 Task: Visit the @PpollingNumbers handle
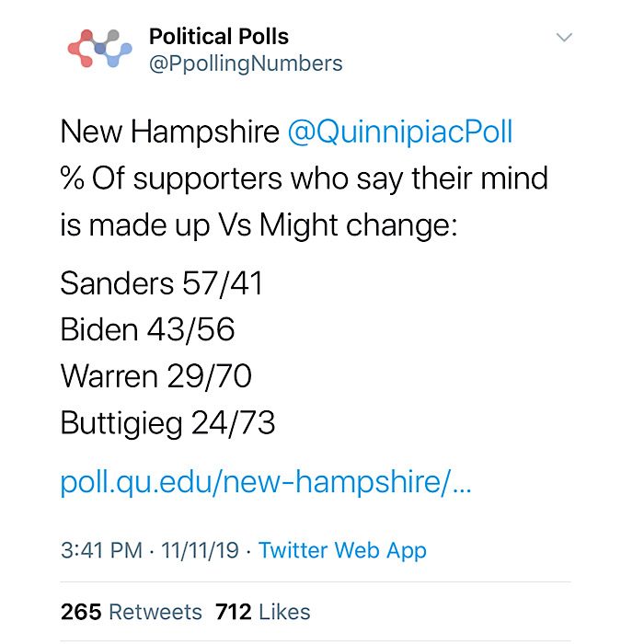pos(246,63)
